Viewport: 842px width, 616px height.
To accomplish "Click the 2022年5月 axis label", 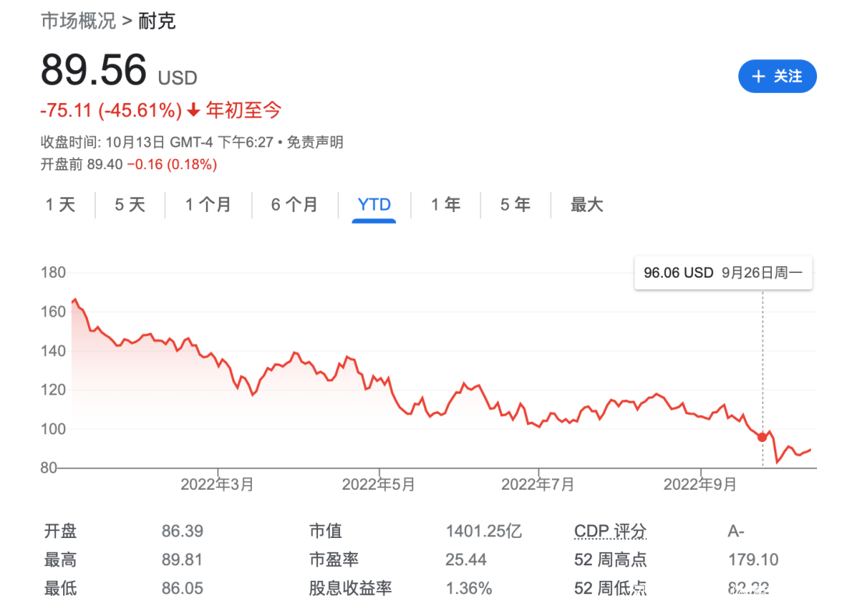I will (x=379, y=484).
